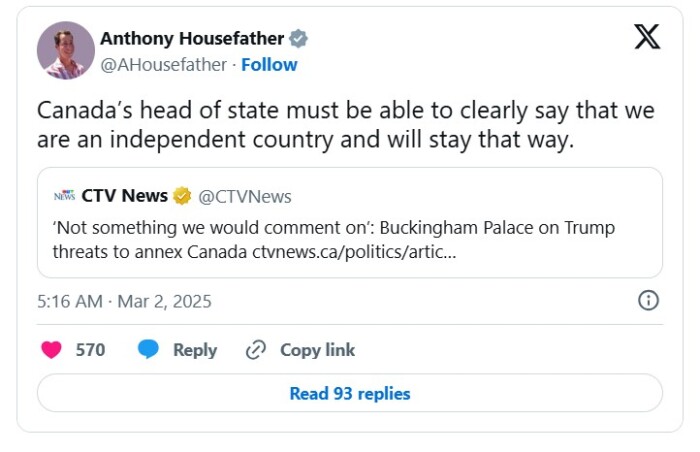The height and width of the screenshot is (452, 700).
Task: Click the Reply text label
Action: pyautogui.click(x=195, y=350)
